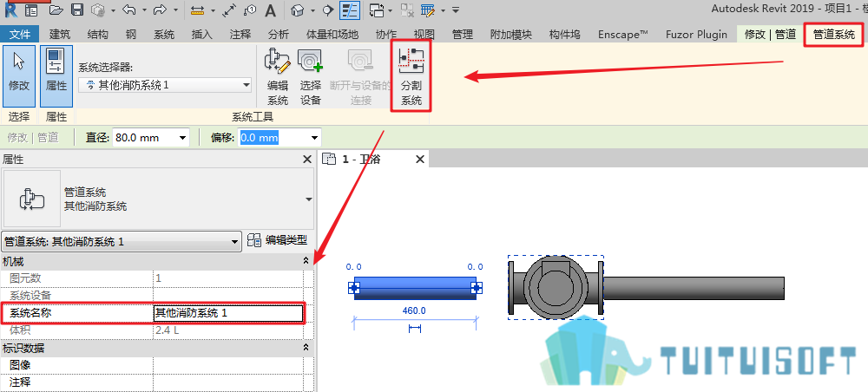Switch to the 钢 ribbon tab
The image size is (868, 392).
point(131,35)
